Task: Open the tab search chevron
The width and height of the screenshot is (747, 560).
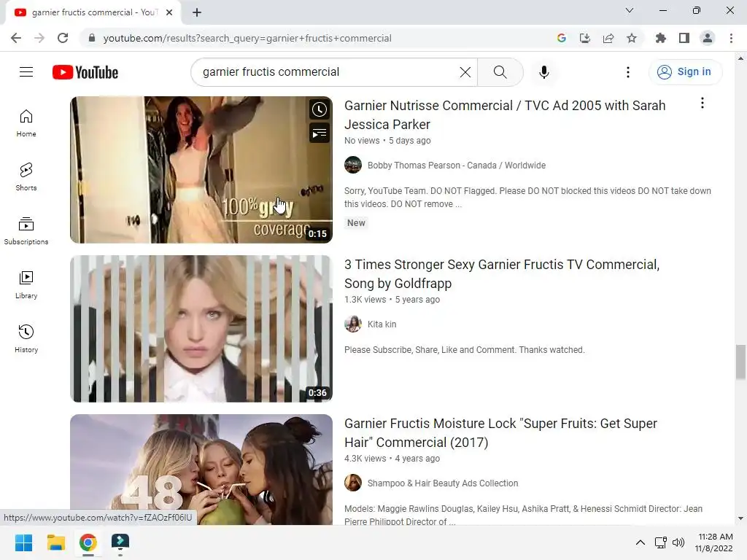Action: pos(630,10)
